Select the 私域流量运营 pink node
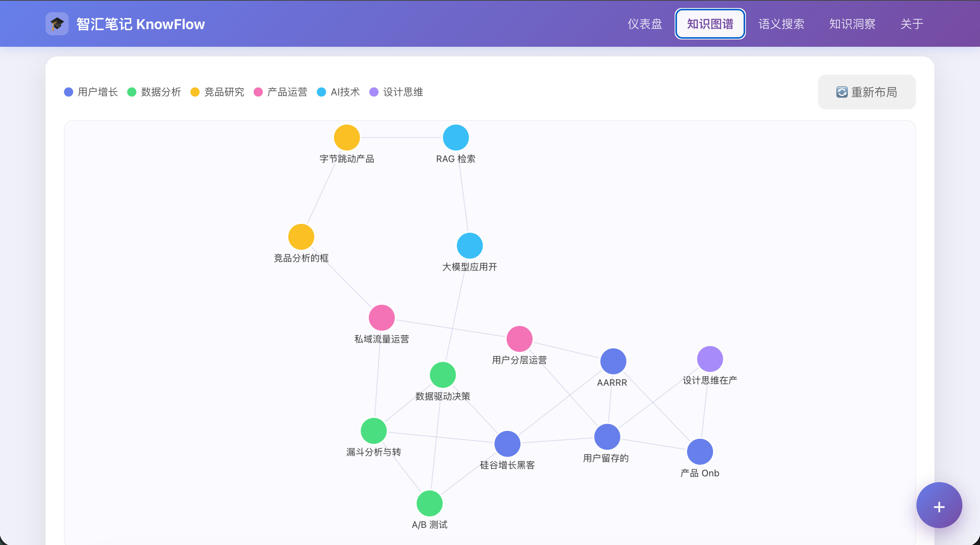Image resolution: width=980 pixels, height=545 pixels. pyautogui.click(x=382, y=317)
